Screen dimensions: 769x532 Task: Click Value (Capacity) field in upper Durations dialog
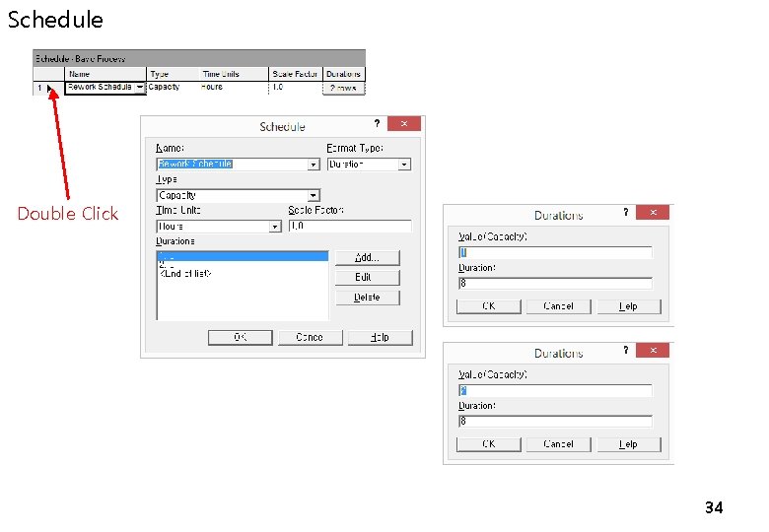point(555,253)
